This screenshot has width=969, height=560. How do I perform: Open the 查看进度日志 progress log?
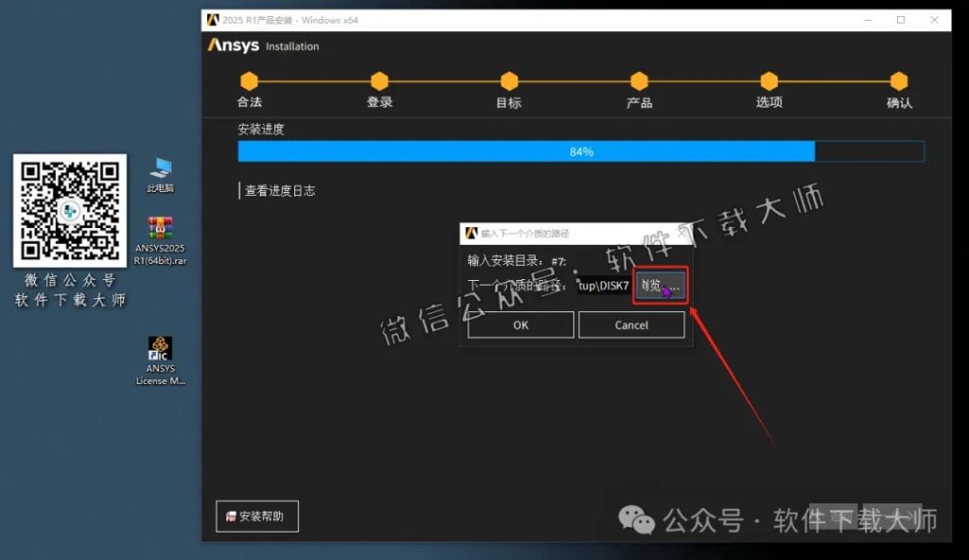pyautogui.click(x=282, y=189)
